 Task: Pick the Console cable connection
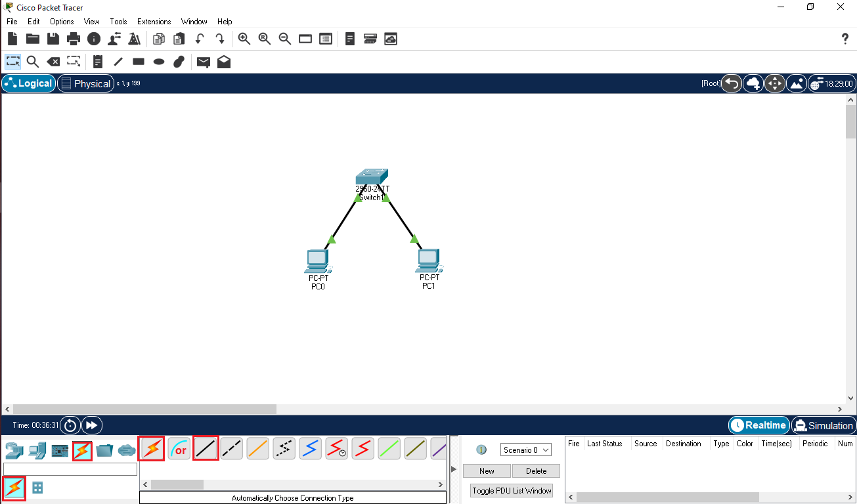point(179,449)
